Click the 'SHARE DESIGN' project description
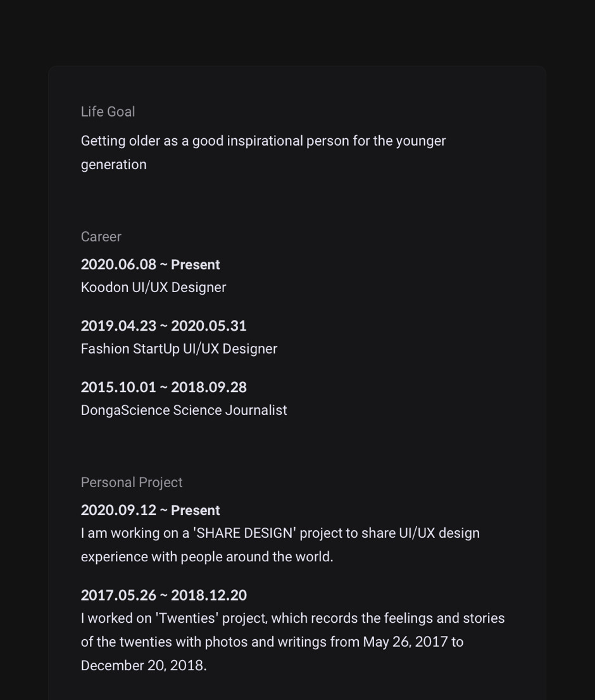 click(280, 545)
